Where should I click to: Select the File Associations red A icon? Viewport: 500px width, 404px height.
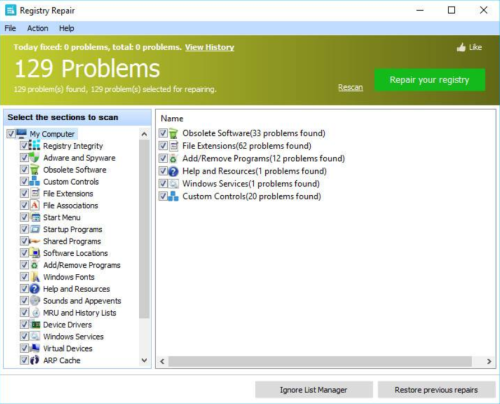(x=35, y=205)
